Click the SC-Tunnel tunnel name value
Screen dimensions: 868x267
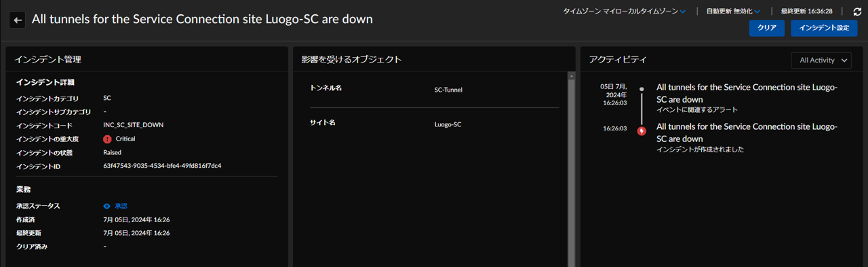(x=448, y=90)
